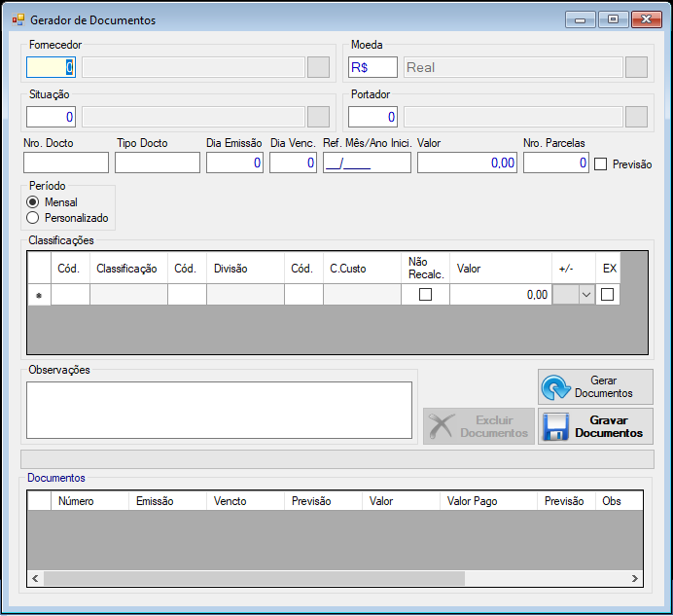The image size is (673, 616).
Task: Click the Excluir Documentos X icon
Action: [442, 425]
